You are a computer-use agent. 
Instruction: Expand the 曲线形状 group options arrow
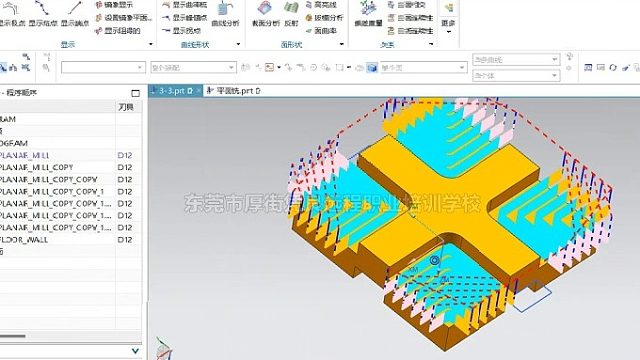click(x=238, y=44)
